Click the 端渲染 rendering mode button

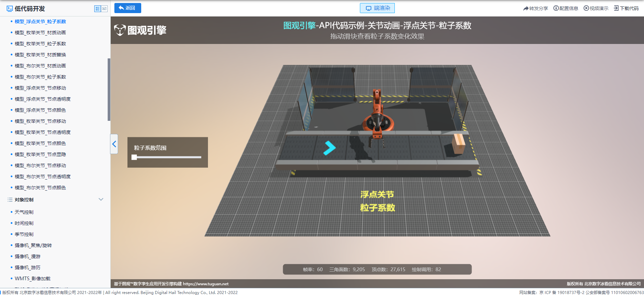(377, 8)
